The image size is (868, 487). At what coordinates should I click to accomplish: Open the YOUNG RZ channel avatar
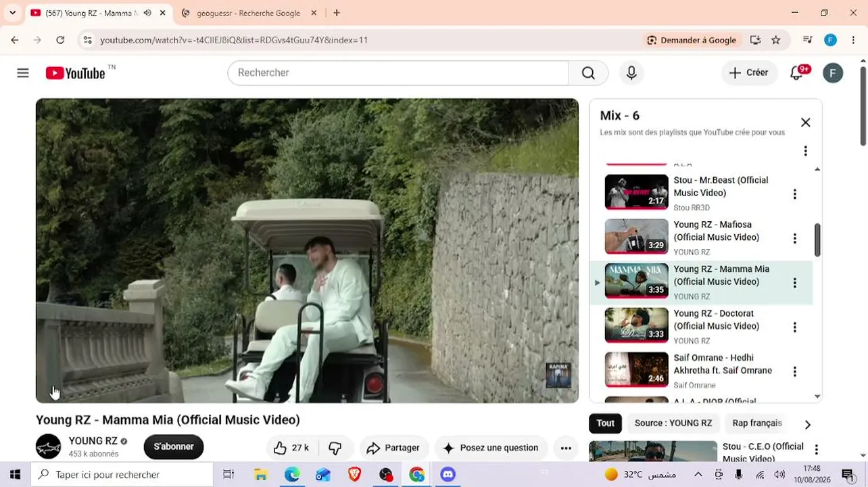point(49,447)
